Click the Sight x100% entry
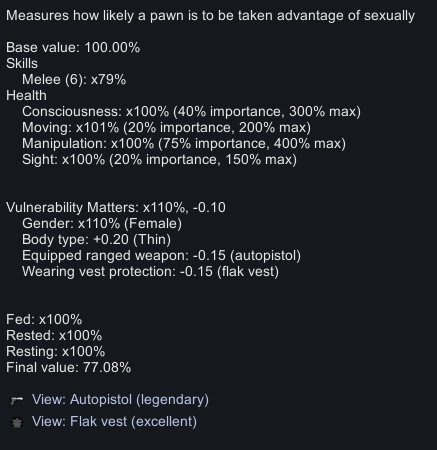Screen dimensions: 437x450 [159, 160]
